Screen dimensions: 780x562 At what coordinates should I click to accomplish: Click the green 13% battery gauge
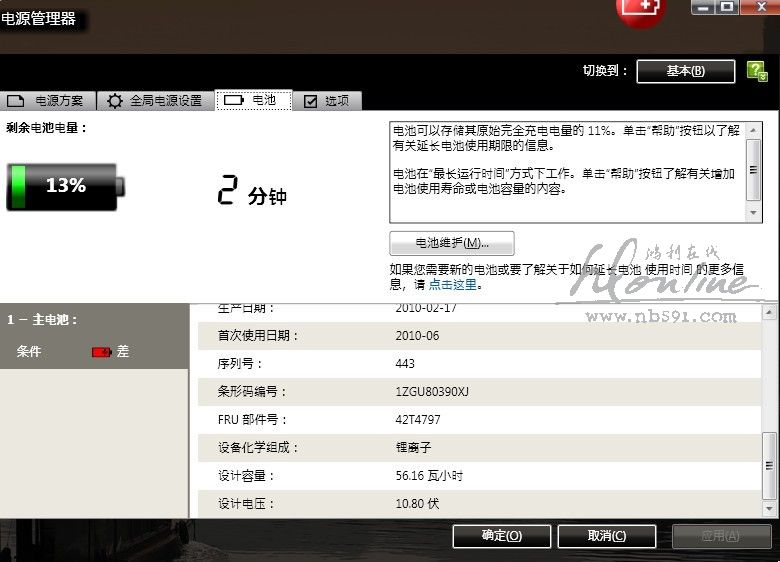click(x=66, y=186)
